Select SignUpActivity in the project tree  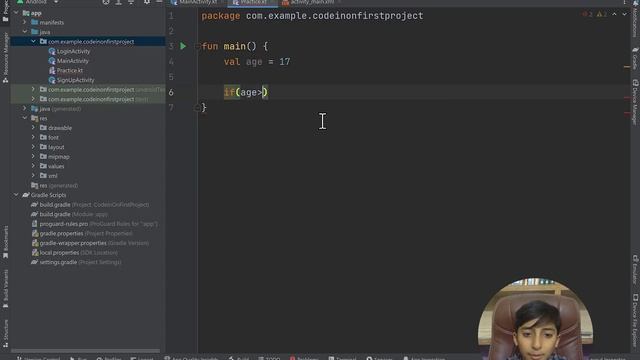click(71, 80)
